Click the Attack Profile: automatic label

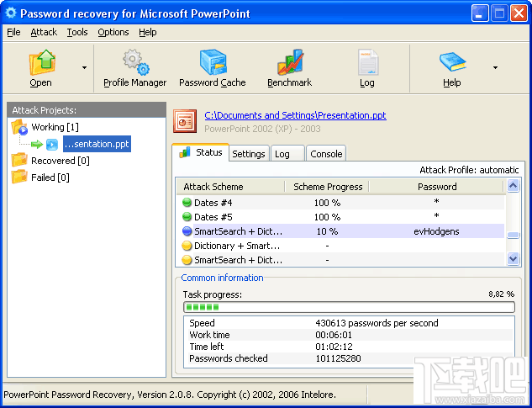click(469, 170)
